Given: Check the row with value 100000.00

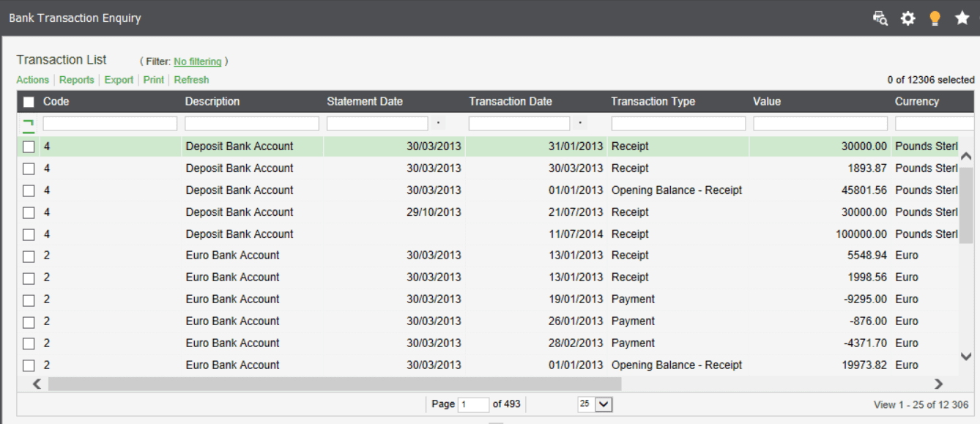Looking at the screenshot, I should coord(29,234).
